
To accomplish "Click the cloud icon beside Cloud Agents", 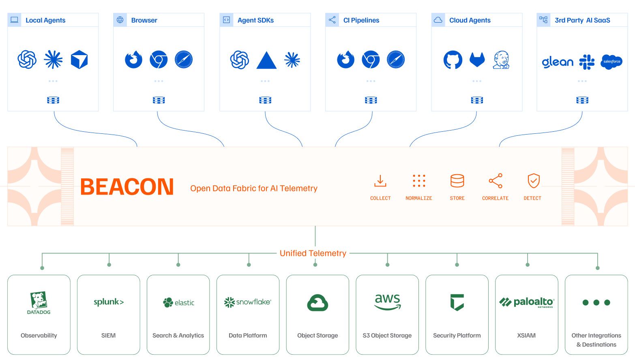I will (438, 20).
